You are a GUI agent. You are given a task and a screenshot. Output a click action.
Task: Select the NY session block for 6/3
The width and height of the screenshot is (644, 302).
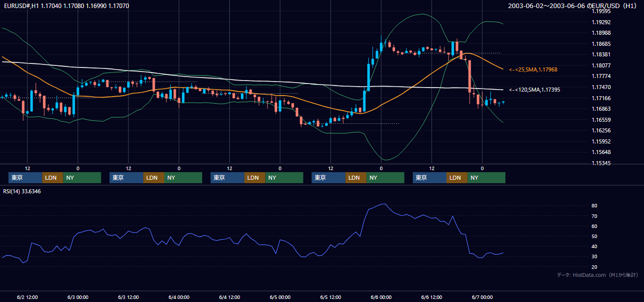pyautogui.click(x=183, y=178)
